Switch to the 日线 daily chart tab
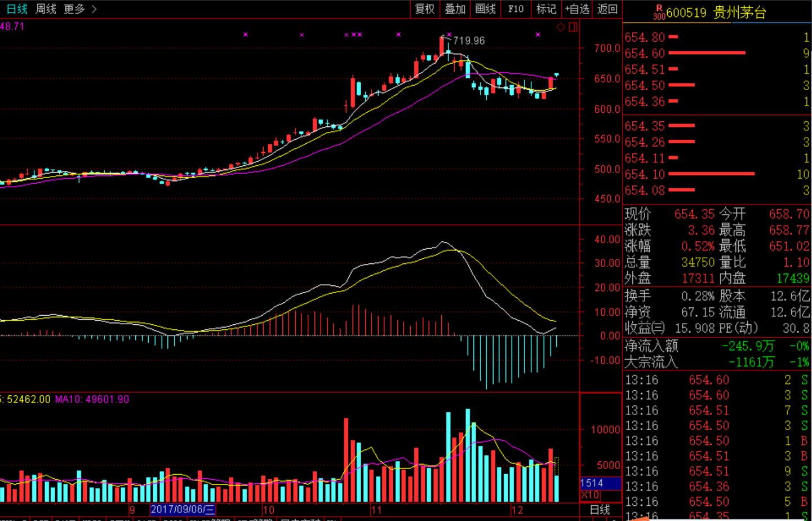The image size is (812, 521). coord(17,9)
